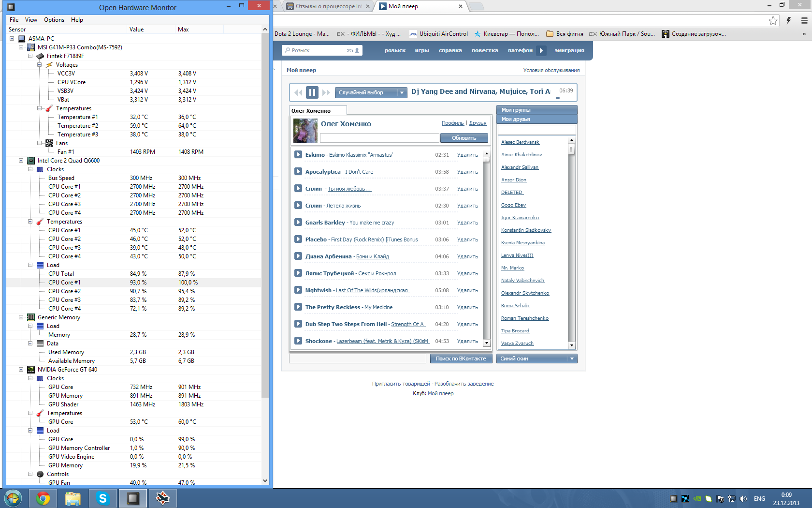
Task: Collapse the Generic Memory node
Action: [21, 317]
